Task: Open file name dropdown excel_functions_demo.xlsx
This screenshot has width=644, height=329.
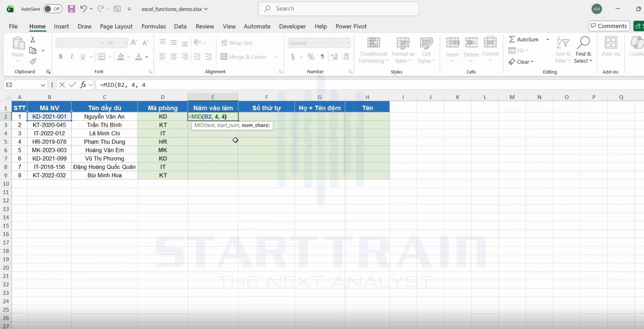Action: [175, 9]
